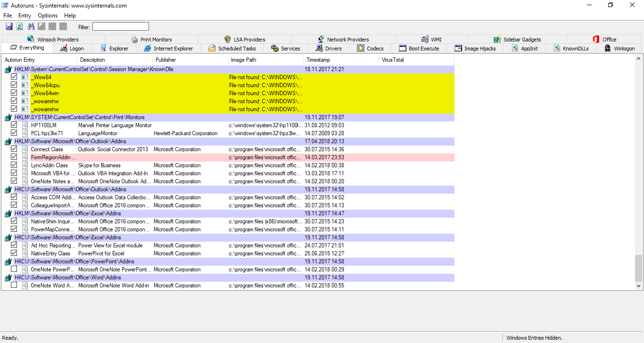Click the binoculars Find icon
The width and height of the screenshot is (644, 343).
coord(31,26)
